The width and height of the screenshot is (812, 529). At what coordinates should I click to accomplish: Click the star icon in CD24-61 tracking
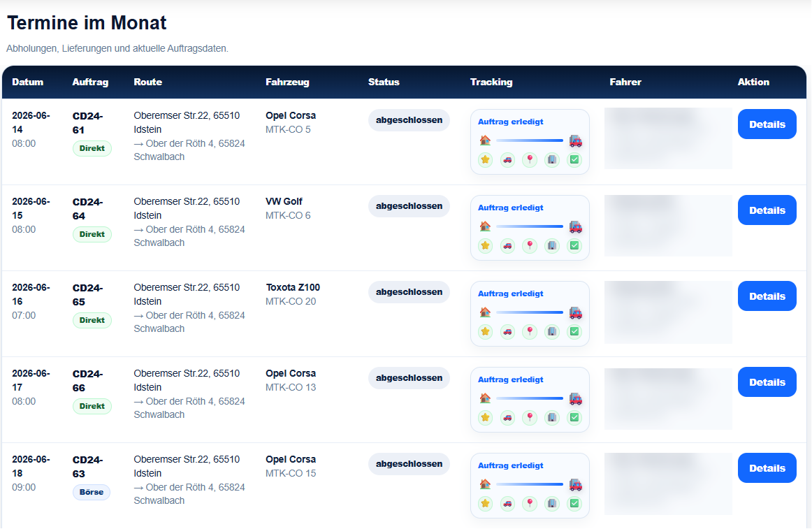point(485,159)
